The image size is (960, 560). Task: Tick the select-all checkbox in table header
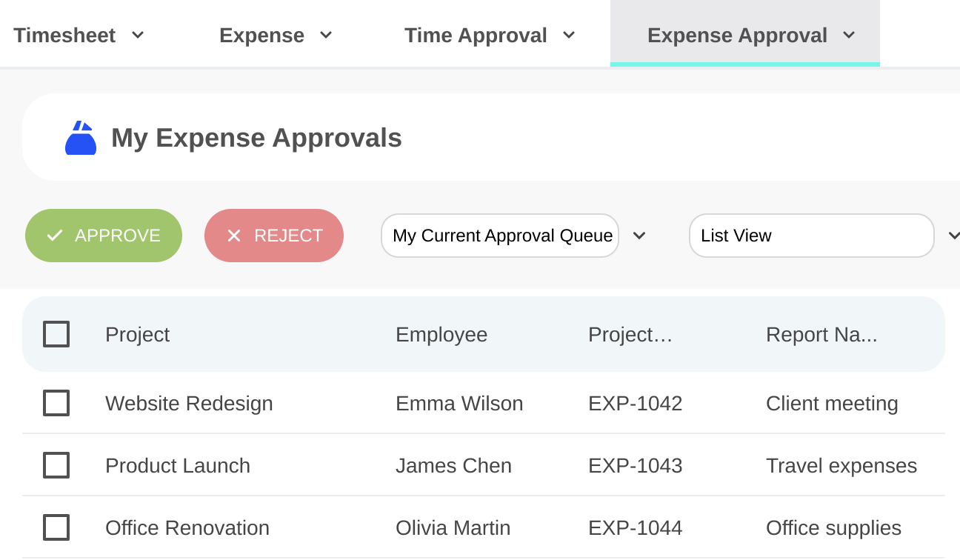point(56,334)
